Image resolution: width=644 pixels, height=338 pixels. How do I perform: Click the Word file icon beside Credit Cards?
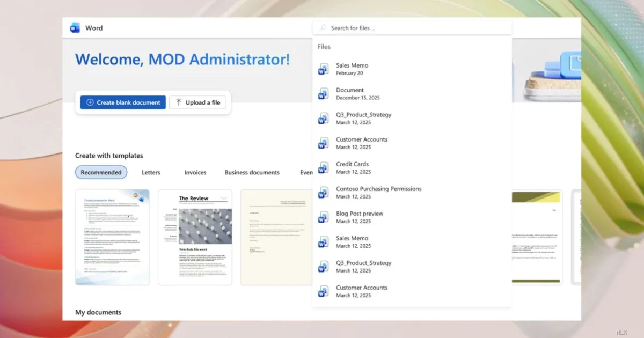point(323,168)
